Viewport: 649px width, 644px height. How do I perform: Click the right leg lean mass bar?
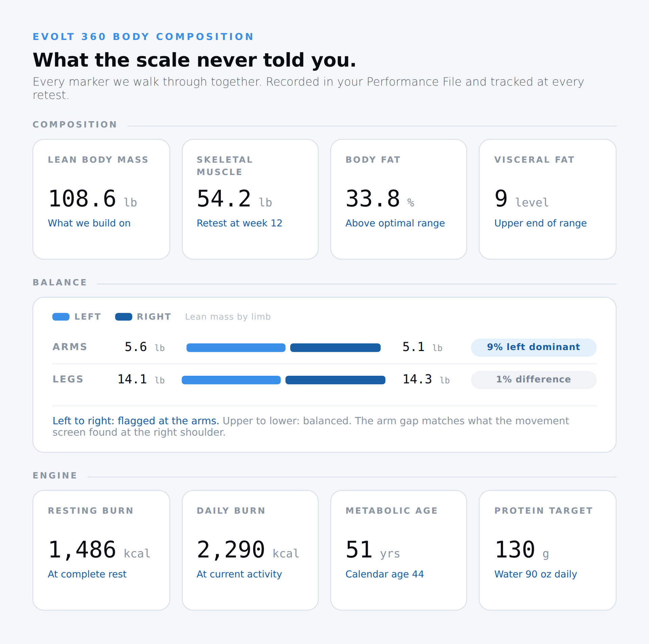[335, 380]
